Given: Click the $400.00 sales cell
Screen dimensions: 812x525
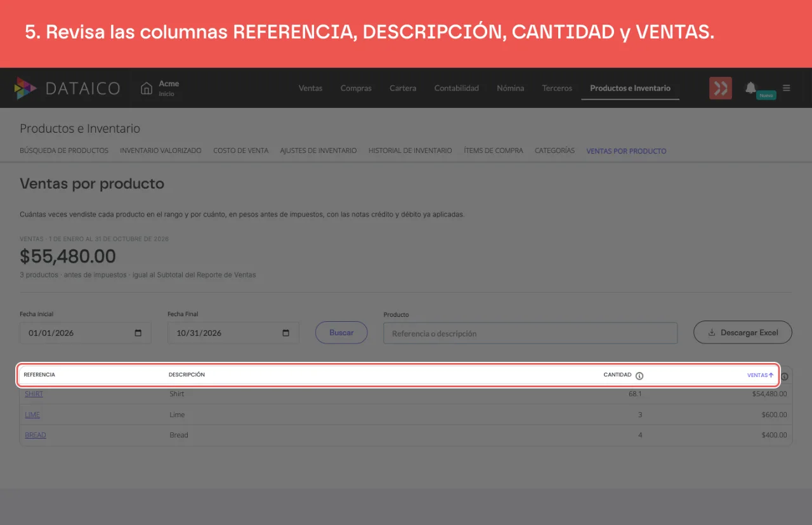Looking at the screenshot, I should (775, 435).
